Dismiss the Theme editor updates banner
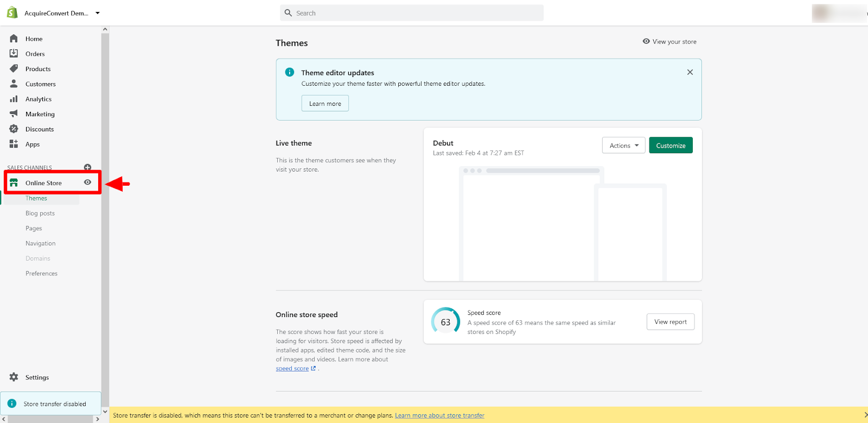Screen dimensions: 868x423 690,72
